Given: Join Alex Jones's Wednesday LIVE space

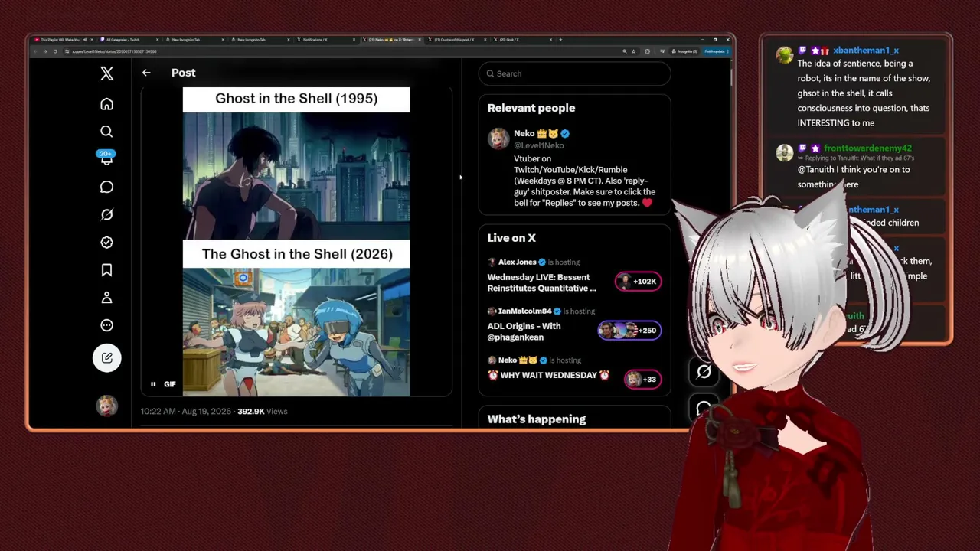Looking at the screenshot, I should tap(541, 282).
